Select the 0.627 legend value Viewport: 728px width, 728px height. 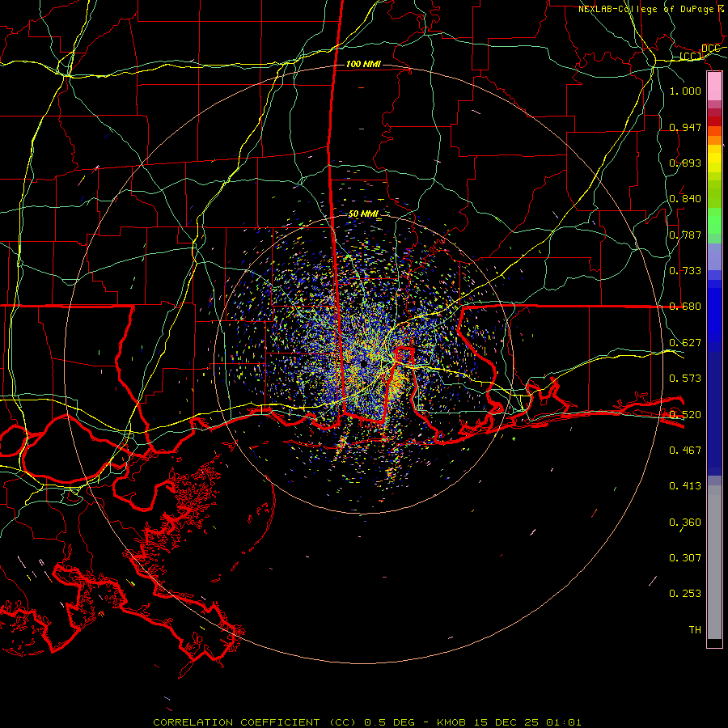coord(685,343)
